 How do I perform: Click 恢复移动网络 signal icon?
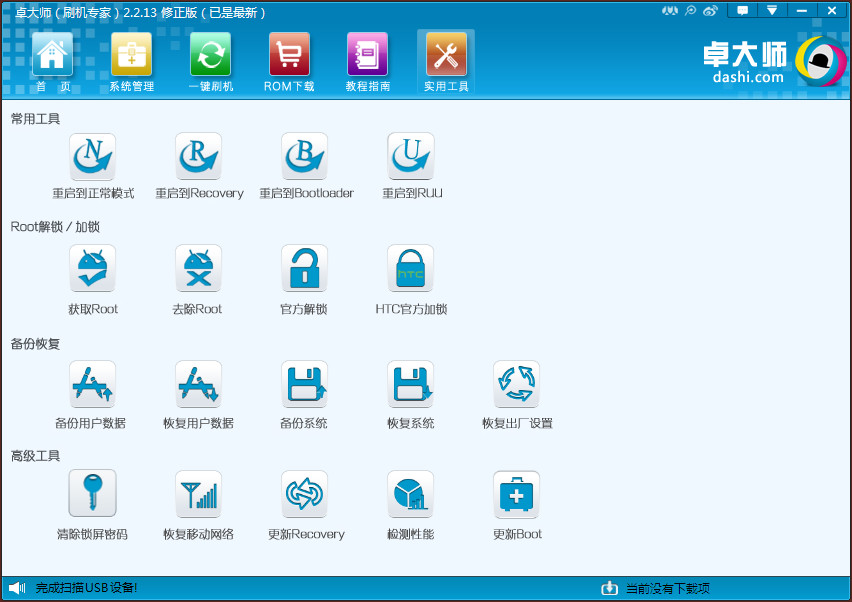tap(198, 494)
